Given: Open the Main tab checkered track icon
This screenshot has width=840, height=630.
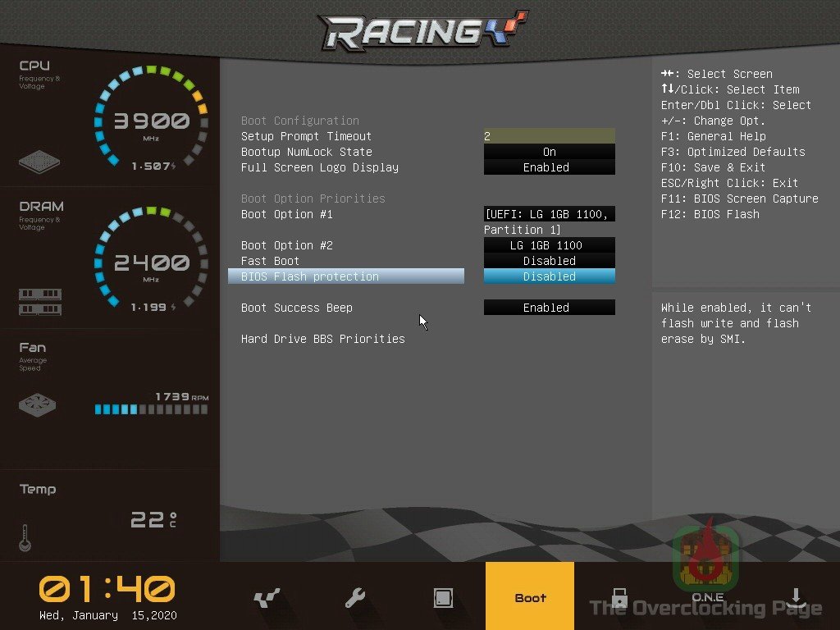Looking at the screenshot, I should [x=267, y=597].
